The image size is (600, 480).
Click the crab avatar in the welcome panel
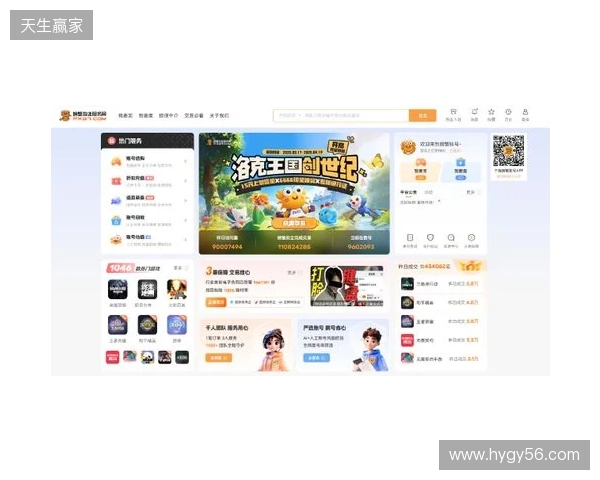click(408, 147)
